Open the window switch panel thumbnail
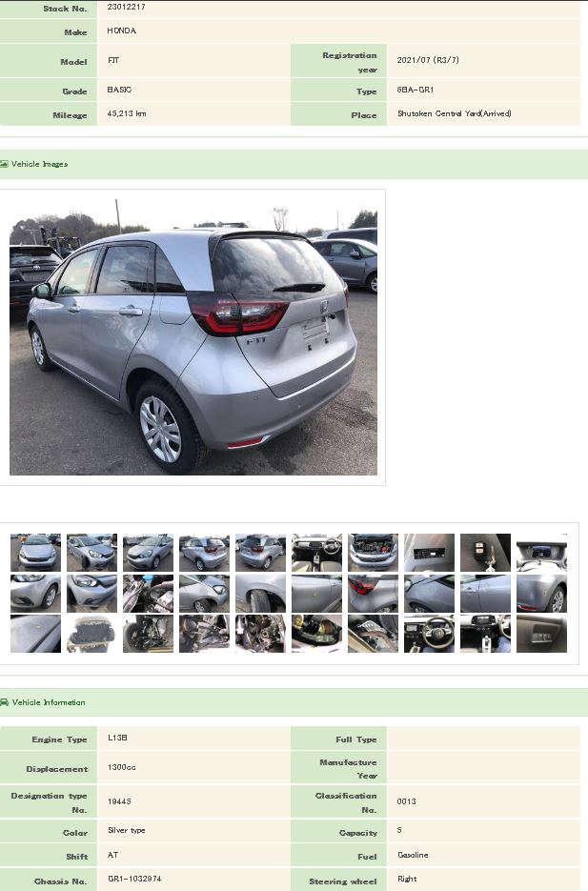588x891 pixels. (541, 633)
